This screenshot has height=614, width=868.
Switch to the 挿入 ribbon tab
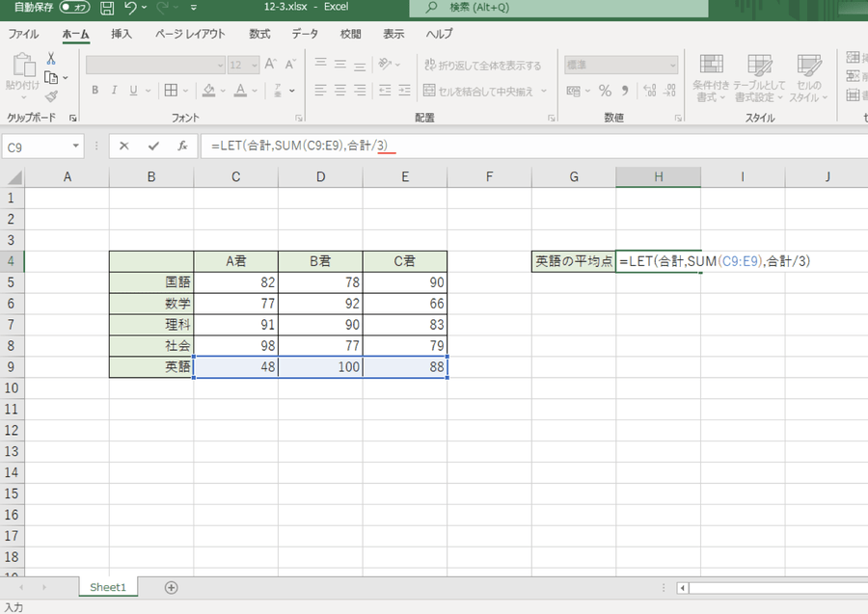pos(122,34)
